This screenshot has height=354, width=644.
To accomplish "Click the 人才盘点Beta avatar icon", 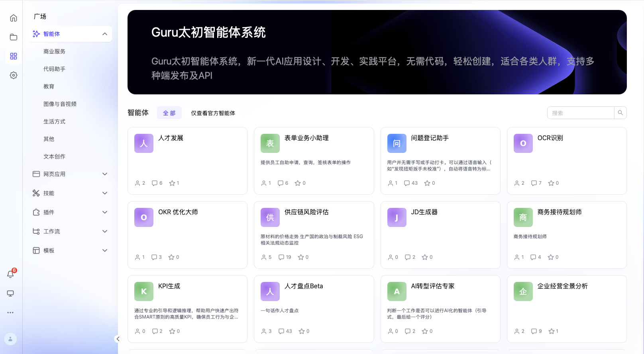I will (270, 291).
